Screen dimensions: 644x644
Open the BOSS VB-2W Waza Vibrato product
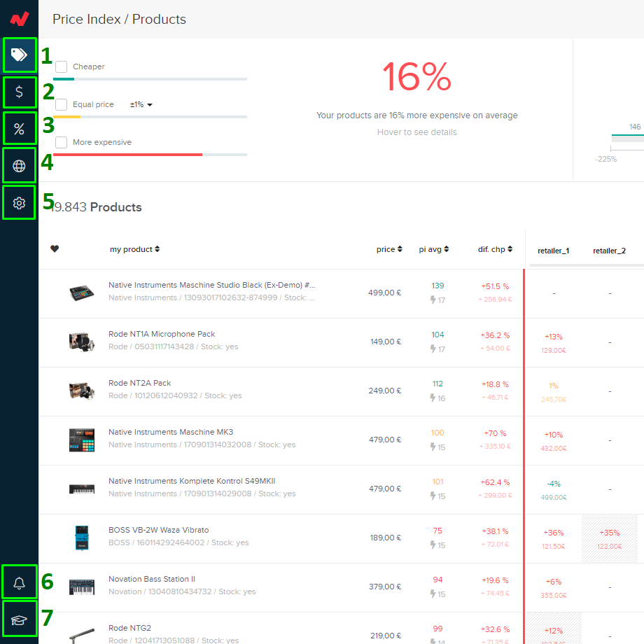158,530
